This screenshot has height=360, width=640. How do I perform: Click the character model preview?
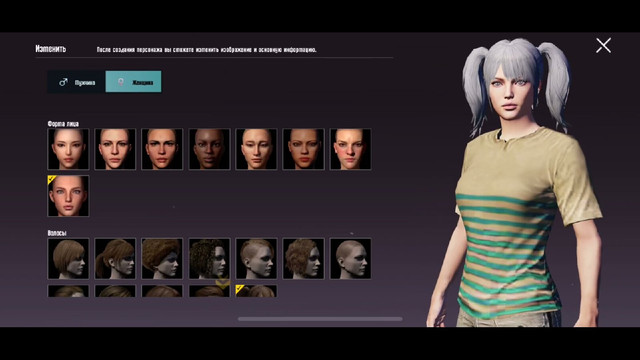coord(514,183)
